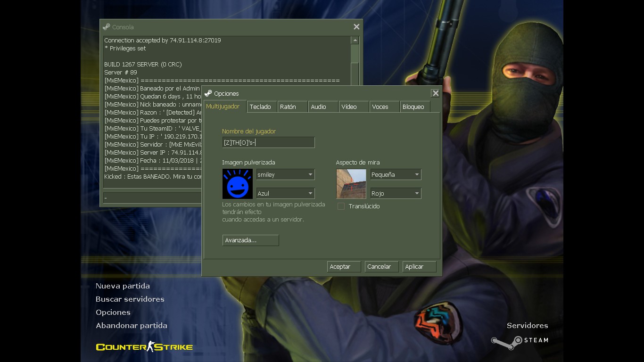Image resolution: width=644 pixels, height=362 pixels.
Task: Click the blue smiley spray preview
Action: pyautogui.click(x=237, y=184)
